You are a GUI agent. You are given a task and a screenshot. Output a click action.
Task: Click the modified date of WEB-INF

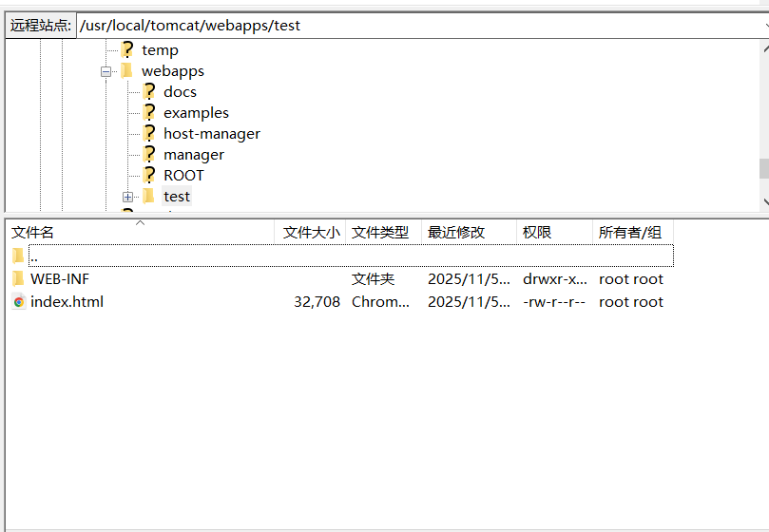point(469,279)
